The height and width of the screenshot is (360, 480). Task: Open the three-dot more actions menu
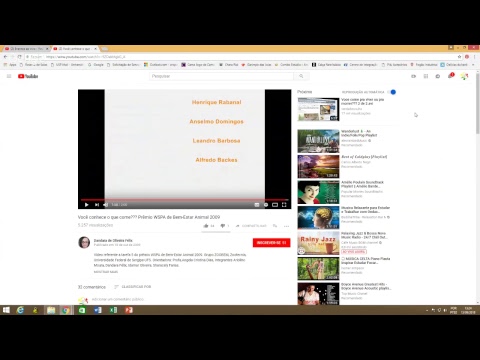286,226
